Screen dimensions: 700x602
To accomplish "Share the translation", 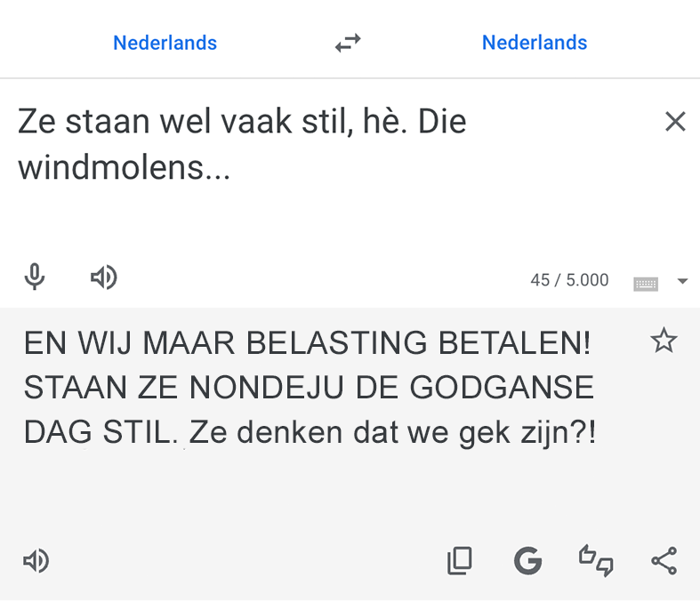I will pyautogui.click(x=664, y=560).
